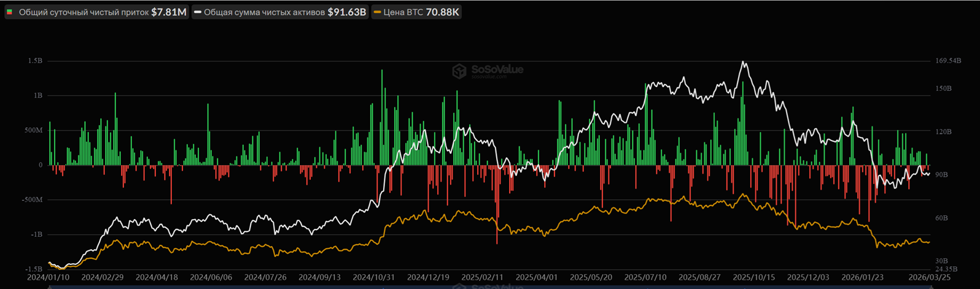Click the 24.35B right axis label
The image size is (980, 289).
pos(946,269)
